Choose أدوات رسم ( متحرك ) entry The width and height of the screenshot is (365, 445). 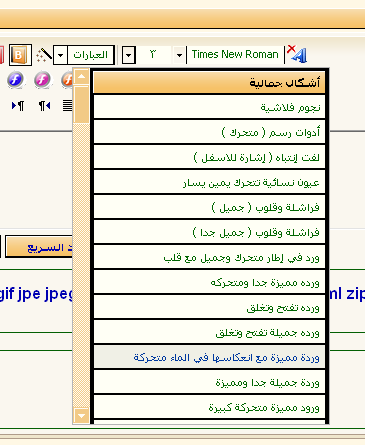coord(209,132)
